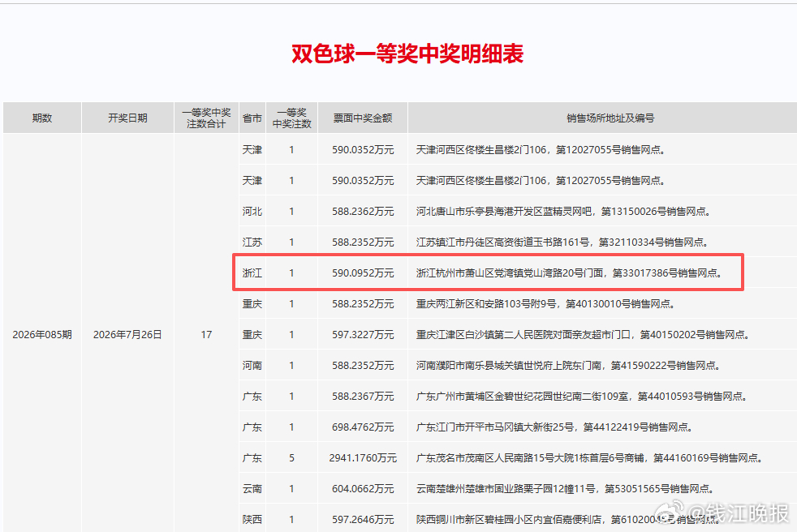797x532 pixels.
Task: Click the 590.0952万元 amount cell
Action: click(x=363, y=272)
